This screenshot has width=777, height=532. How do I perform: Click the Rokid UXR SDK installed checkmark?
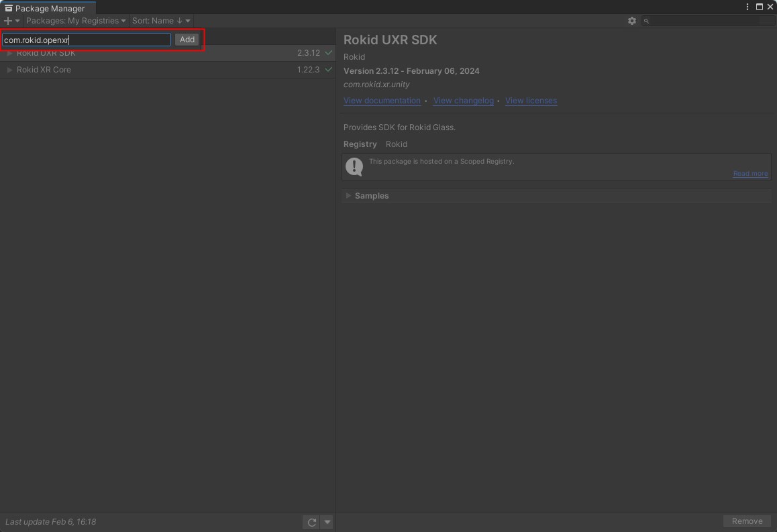tap(329, 52)
